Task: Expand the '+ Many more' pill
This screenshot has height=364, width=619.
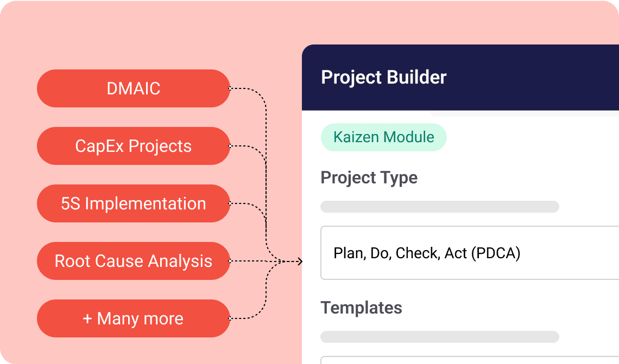Action: pos(134,318)
